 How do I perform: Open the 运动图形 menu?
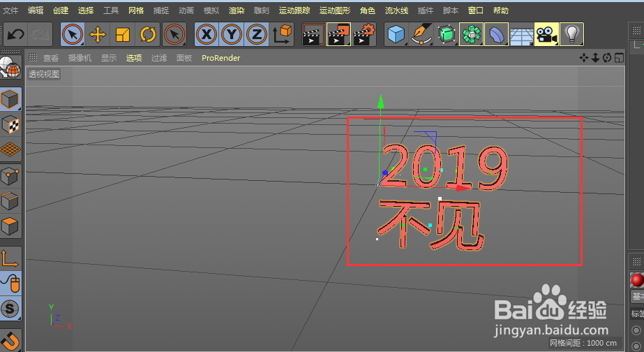click(x=335, y=10)
